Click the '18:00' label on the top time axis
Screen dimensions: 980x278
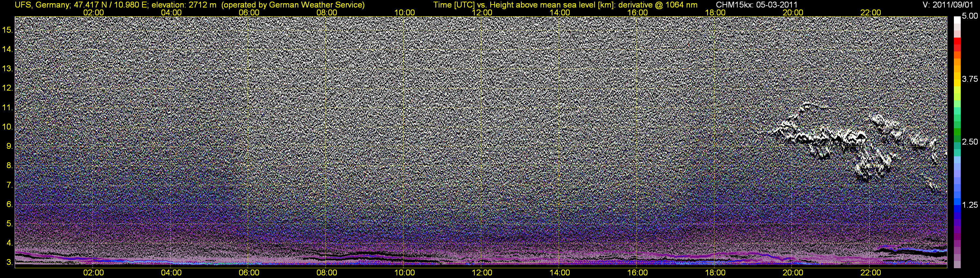click(x=715, y=12)
